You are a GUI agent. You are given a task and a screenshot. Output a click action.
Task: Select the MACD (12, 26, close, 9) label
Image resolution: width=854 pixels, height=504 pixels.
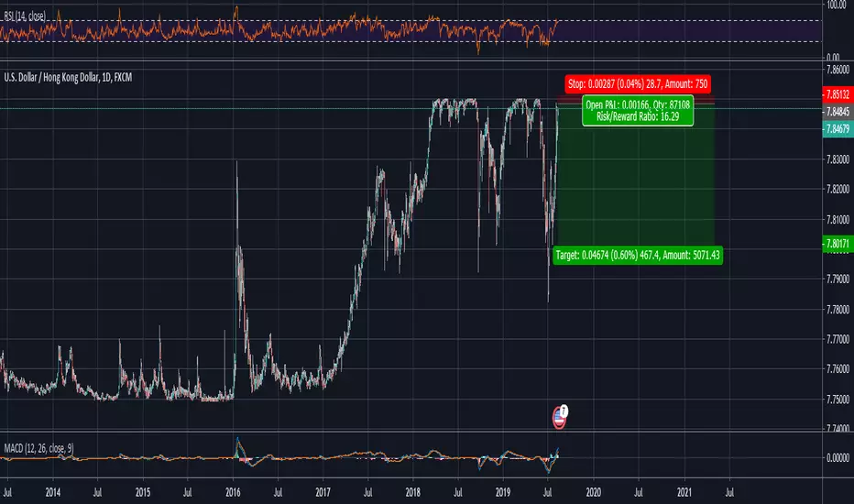click(38, 448)
